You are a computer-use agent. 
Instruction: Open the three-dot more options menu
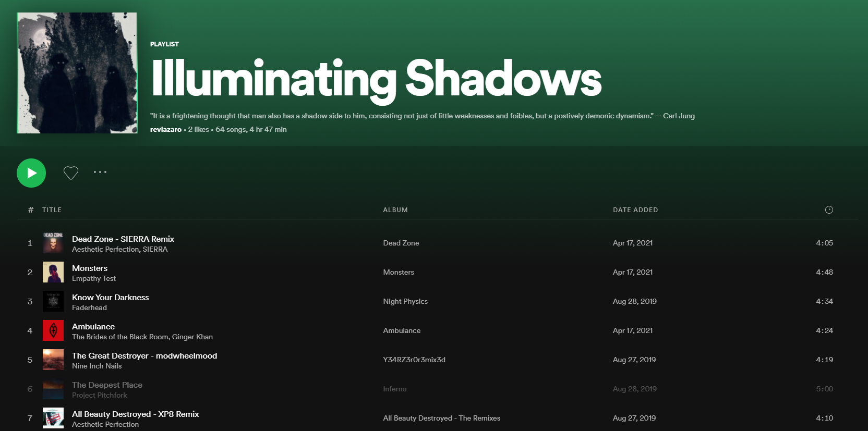100,172
